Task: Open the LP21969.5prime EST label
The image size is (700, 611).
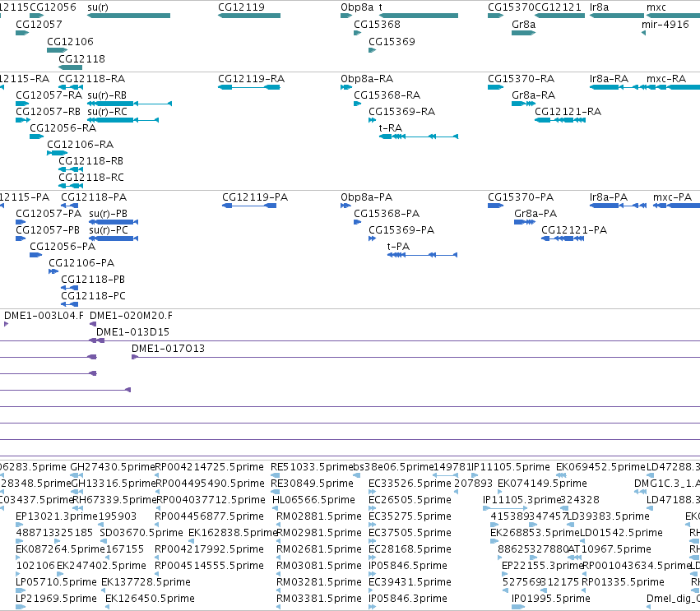Action: [56, 599]
